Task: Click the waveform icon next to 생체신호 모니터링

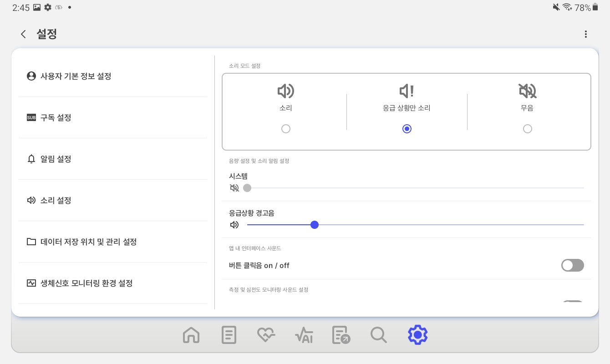Action: click(x=31, y=283)
